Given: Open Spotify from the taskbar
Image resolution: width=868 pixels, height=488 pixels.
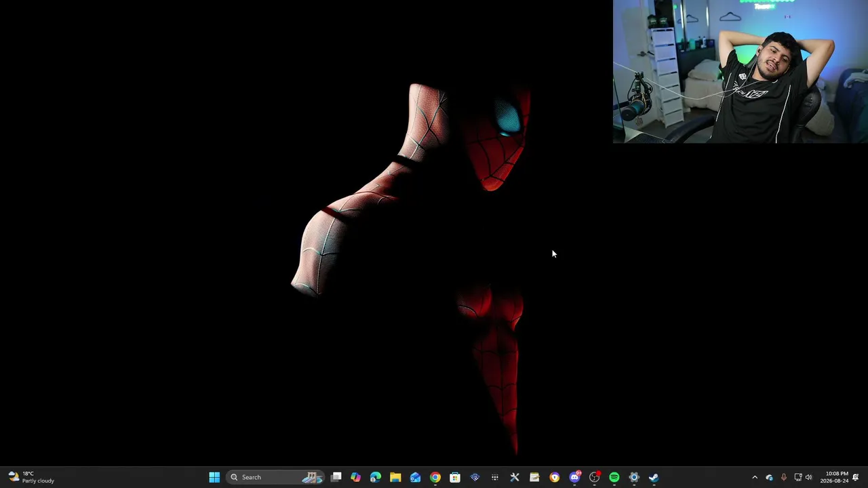Looking at the screenshot, I should [x=614, y=477].
